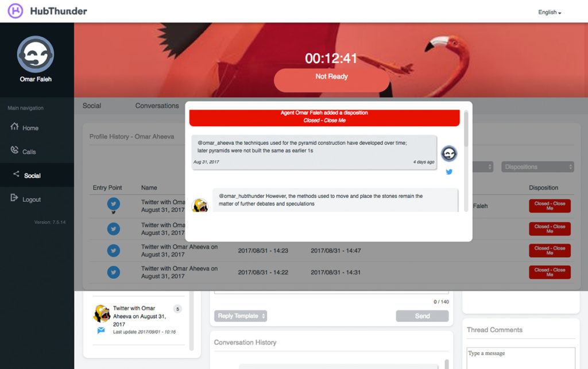Toggle the Not Ready status button
This screenshot has height=369, width=588.
point(331,77)
